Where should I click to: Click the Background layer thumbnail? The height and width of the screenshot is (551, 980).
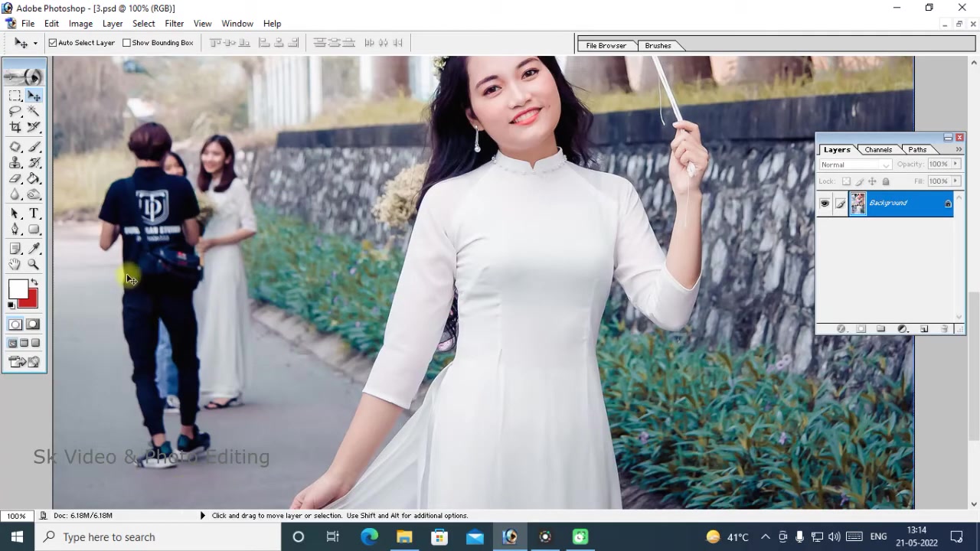click(857, 204)
